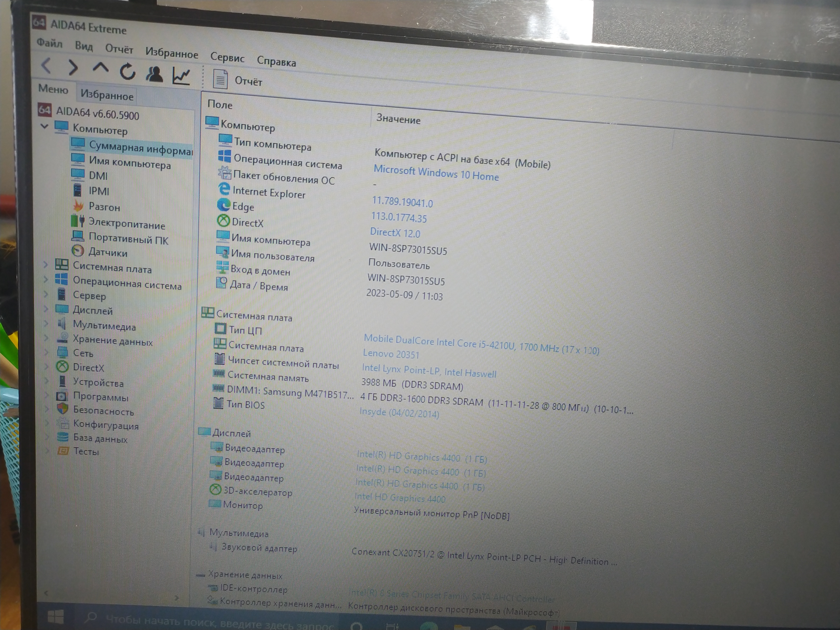
Task: Open the DirectX 12.0 link
Action: pyautogui.click(x=395, y=232)
